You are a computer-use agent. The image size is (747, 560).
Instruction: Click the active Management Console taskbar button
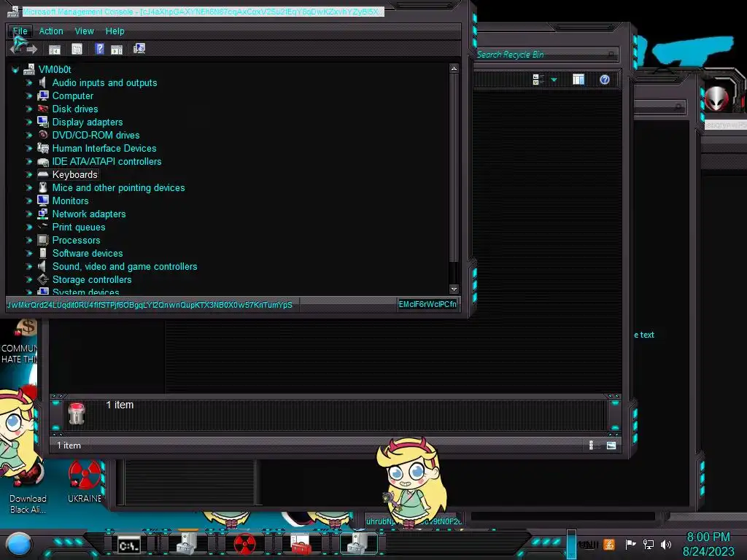click(359, 544)
